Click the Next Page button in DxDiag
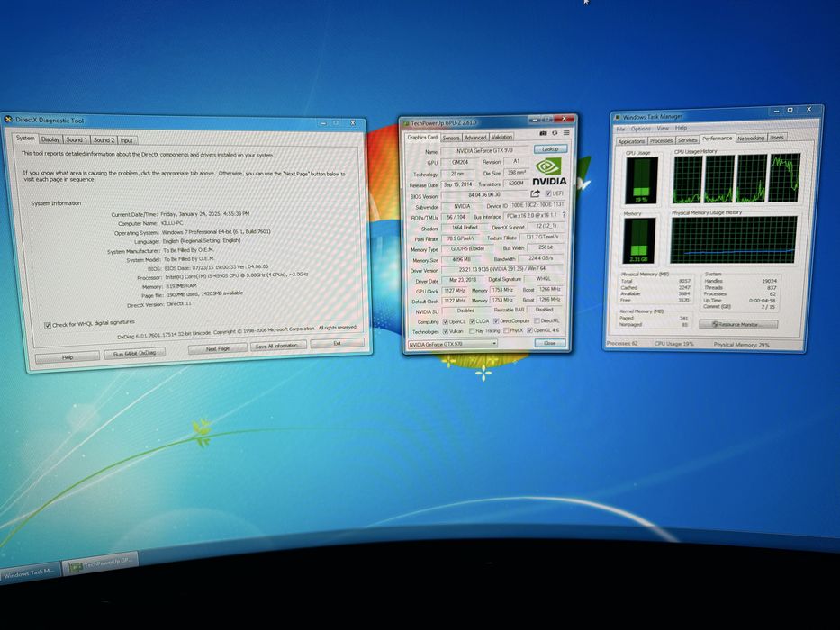This screenshot has height=630, width=840. point(218,348)
